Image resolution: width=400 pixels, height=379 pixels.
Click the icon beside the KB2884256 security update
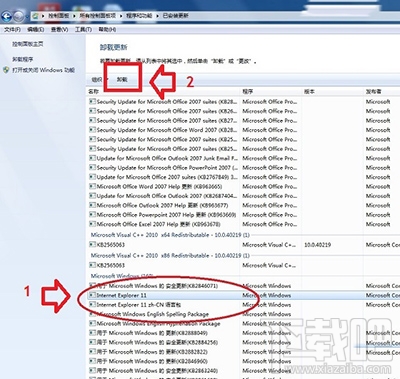click(92, 342)
